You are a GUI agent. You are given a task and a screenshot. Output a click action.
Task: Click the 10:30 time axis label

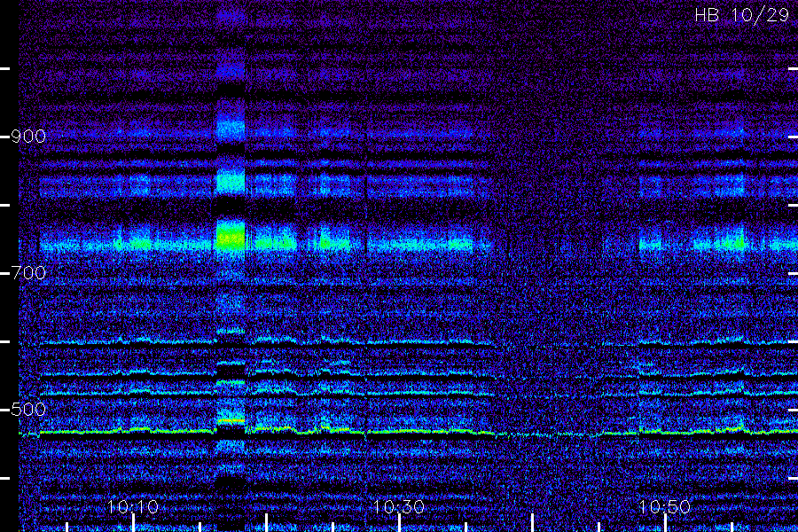[399, 506]
